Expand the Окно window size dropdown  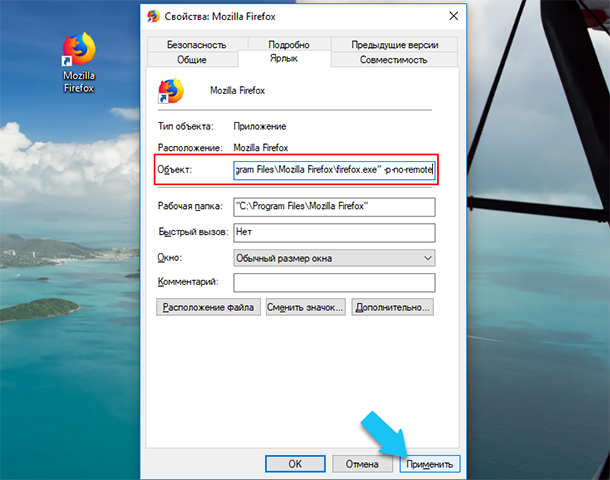334,258
